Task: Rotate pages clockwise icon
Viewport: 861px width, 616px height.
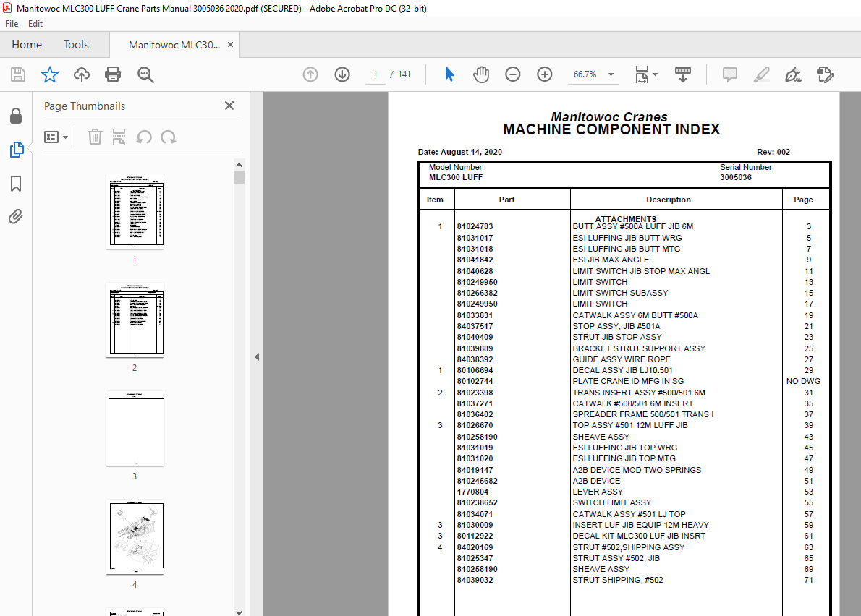Action: tap(169, 137)
